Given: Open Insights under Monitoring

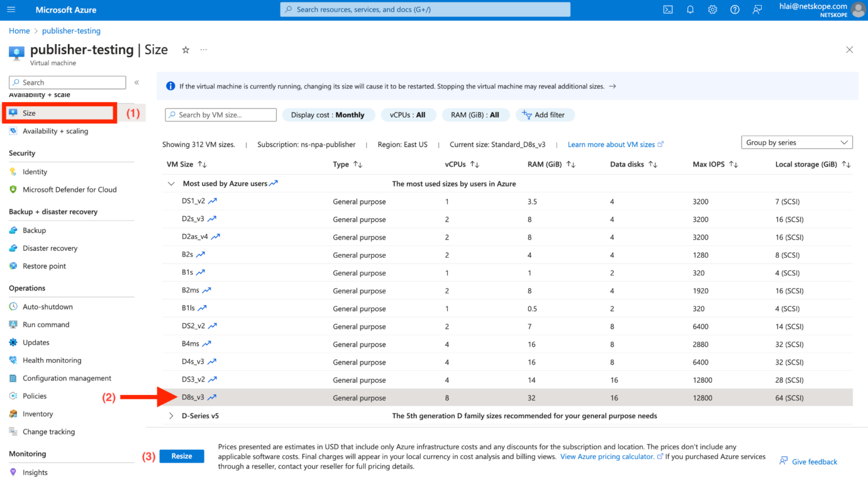Looking at the screenshot, I should (x=36, y=472).
